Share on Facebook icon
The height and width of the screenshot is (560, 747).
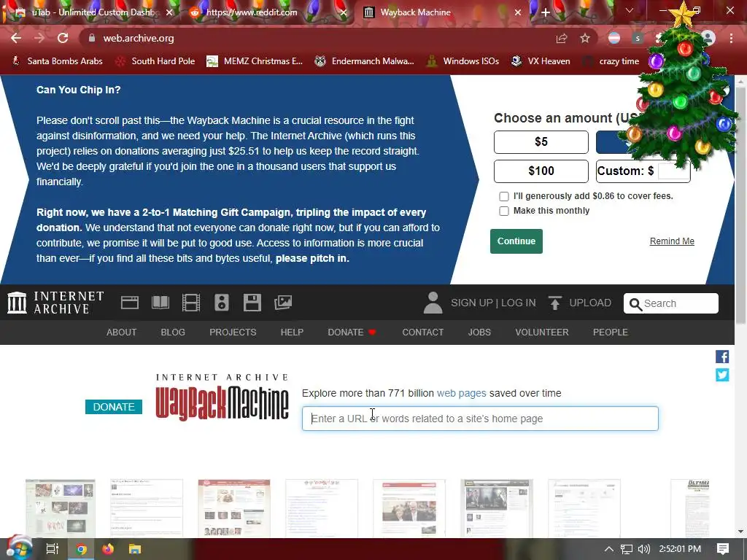click(x=722, y=357)
